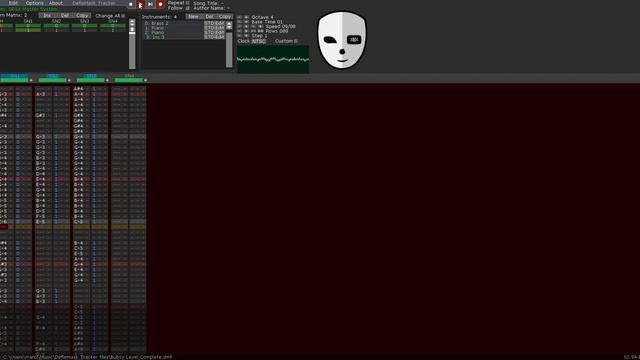Open STD Edit for Brass 2

(214, 24)
